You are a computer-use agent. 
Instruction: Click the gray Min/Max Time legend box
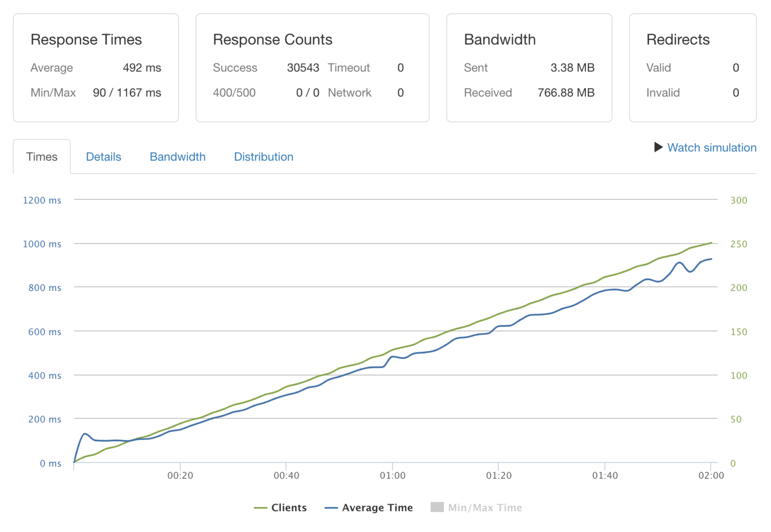(436, 507)
